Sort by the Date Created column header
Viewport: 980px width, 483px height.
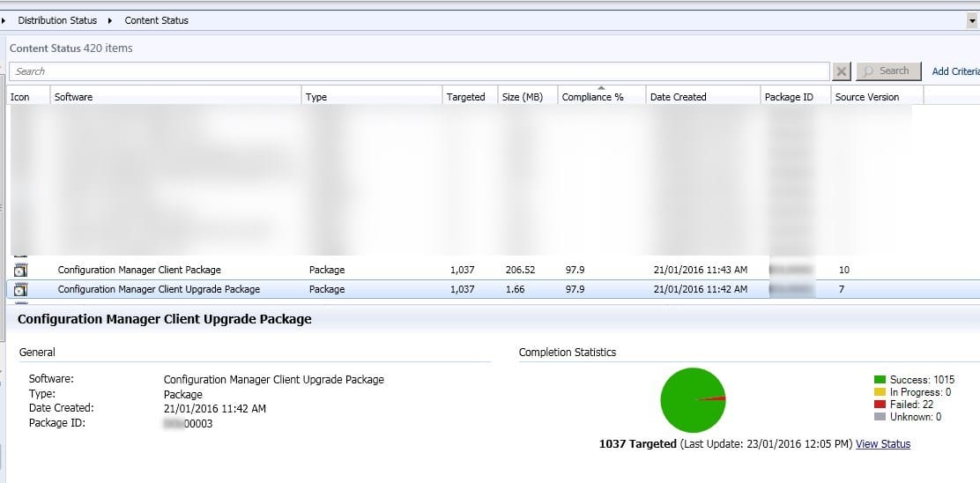703,97
